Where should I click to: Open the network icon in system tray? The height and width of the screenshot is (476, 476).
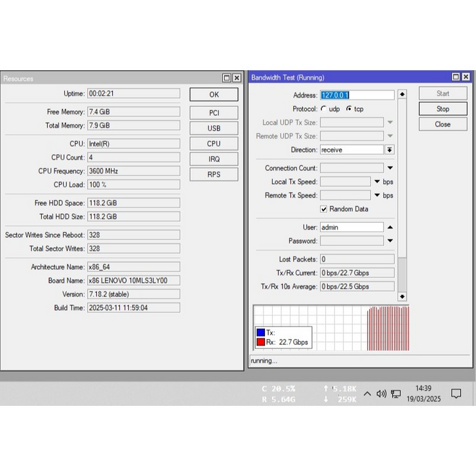(396, 394)
